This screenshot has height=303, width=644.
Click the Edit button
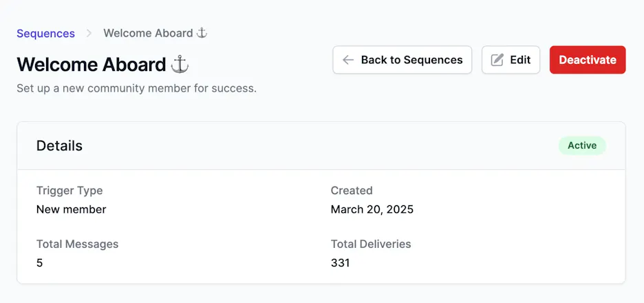511,60
